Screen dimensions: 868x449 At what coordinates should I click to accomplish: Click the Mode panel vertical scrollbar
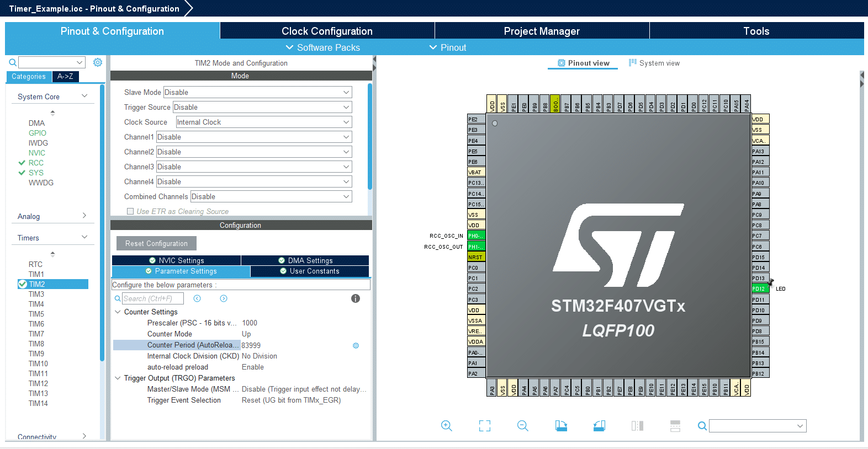pos(369,136)
